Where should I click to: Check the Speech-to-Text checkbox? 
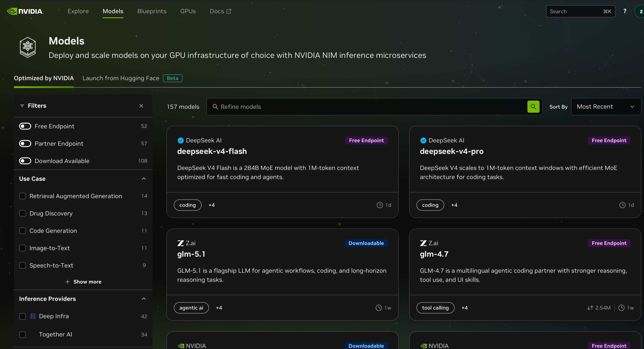(23, 265)
